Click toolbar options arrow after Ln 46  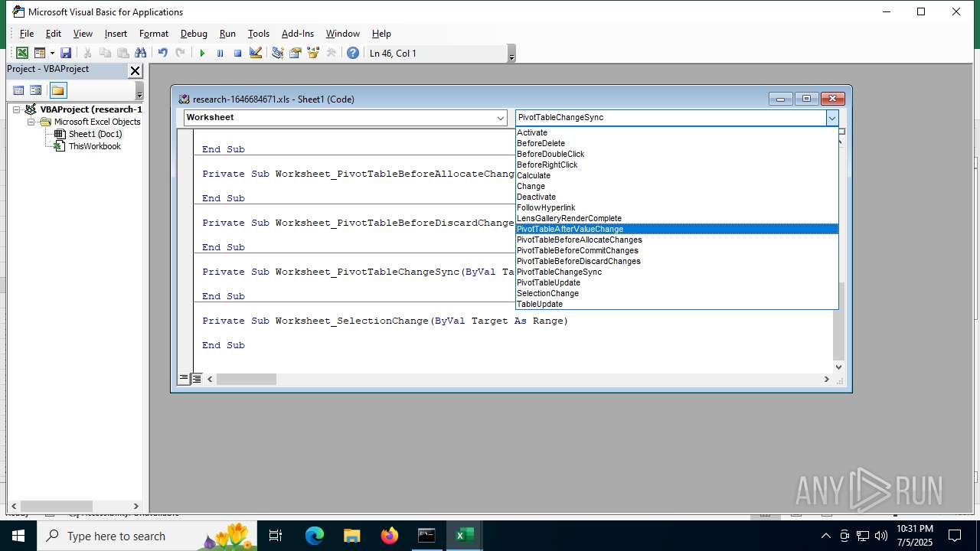pyautogui.click(x=511, y=54)
